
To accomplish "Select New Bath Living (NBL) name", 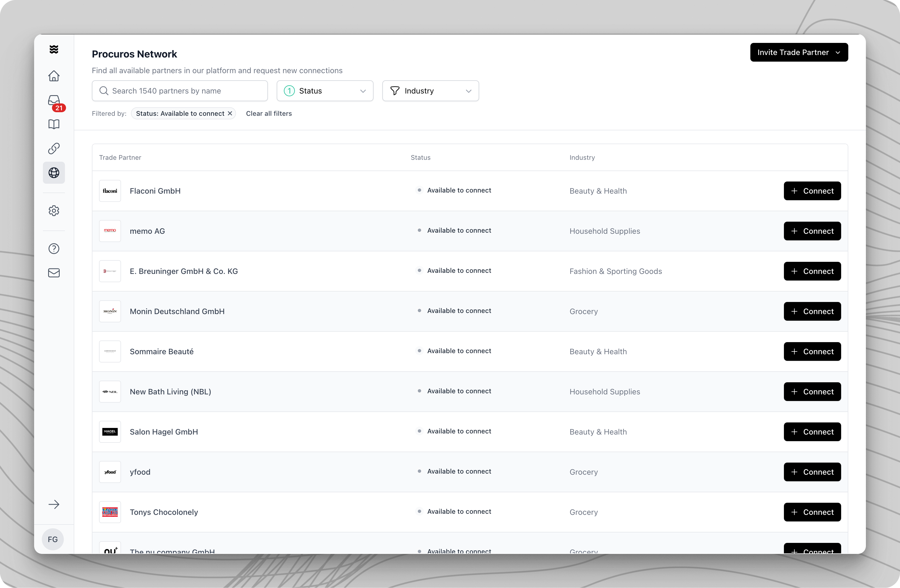I will click(170, 392).
